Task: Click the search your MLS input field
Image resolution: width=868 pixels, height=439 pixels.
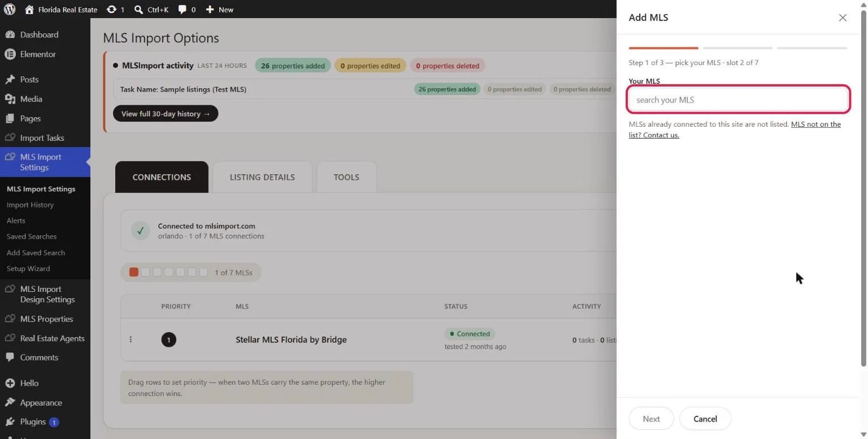Action: pos(738,100)
